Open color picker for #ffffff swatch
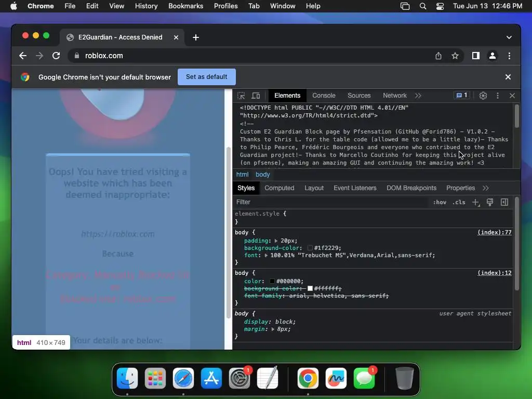Viewport: 532px width, 399px height. click(x=310, y=288)
